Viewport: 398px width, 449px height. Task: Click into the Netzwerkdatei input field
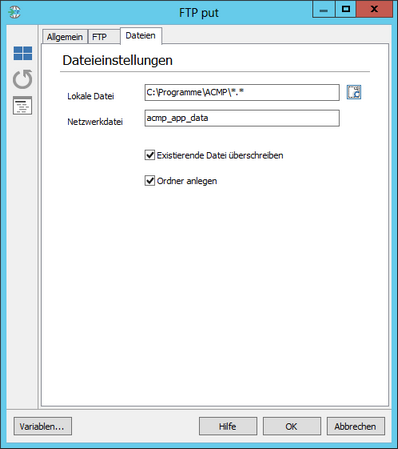[x=242, y=118]
